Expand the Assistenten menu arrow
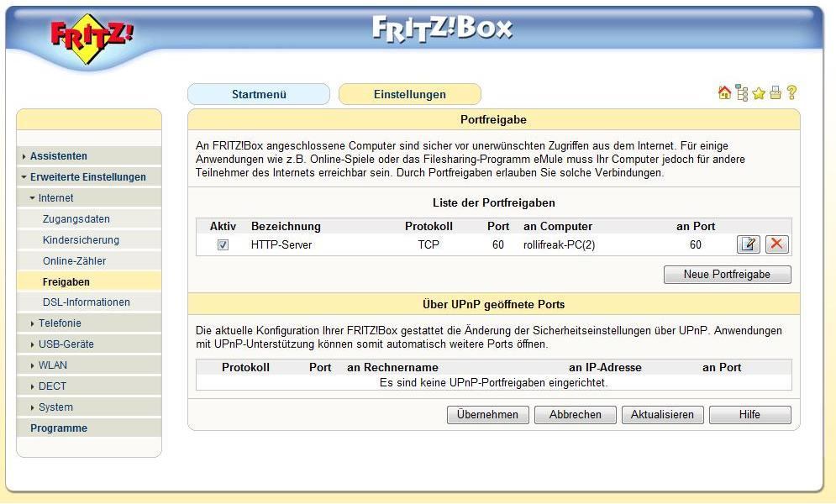 (x=24, y=156)
